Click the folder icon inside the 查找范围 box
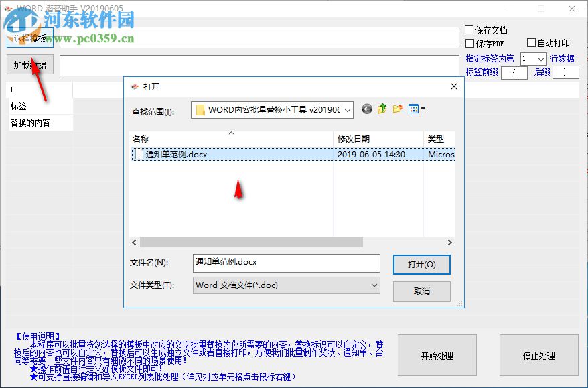The width and height of the screenshot is (588, 388). pos(201,109)
